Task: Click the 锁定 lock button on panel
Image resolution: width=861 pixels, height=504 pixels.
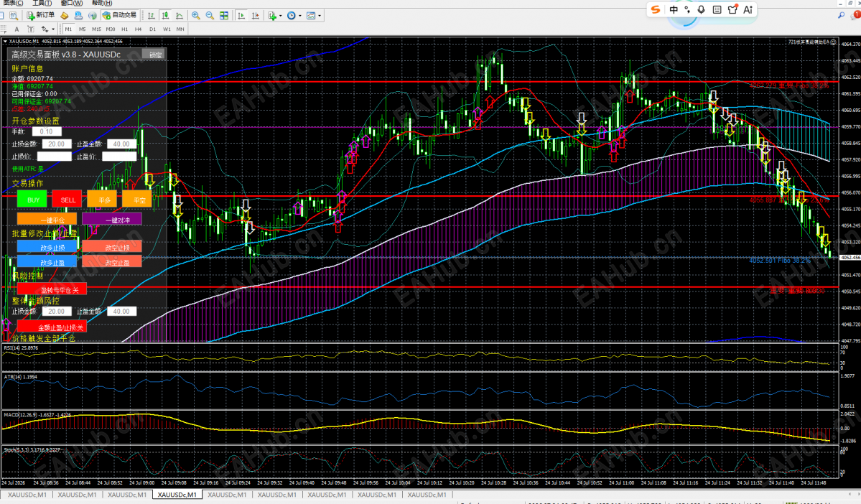Action: (x=154, y=55)
